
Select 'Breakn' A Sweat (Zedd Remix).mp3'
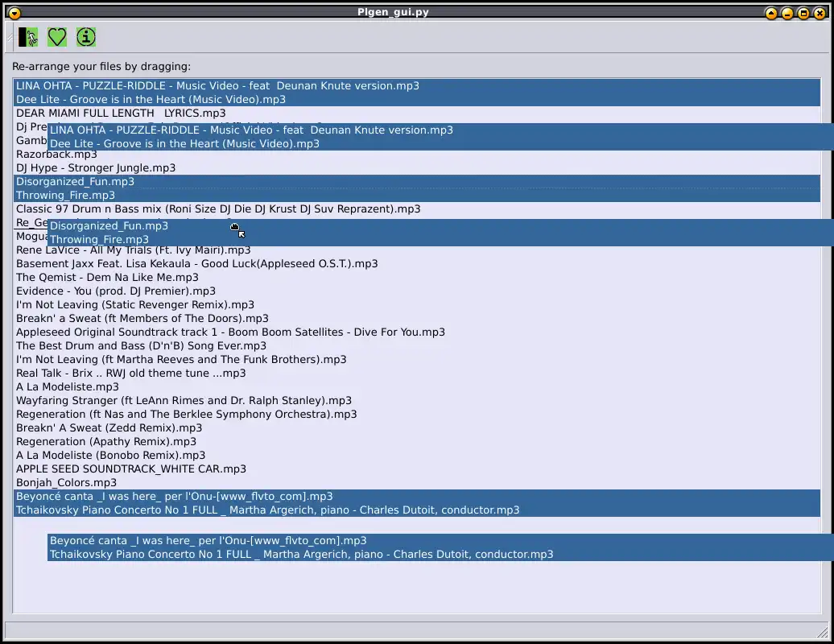tap(417, 428)
